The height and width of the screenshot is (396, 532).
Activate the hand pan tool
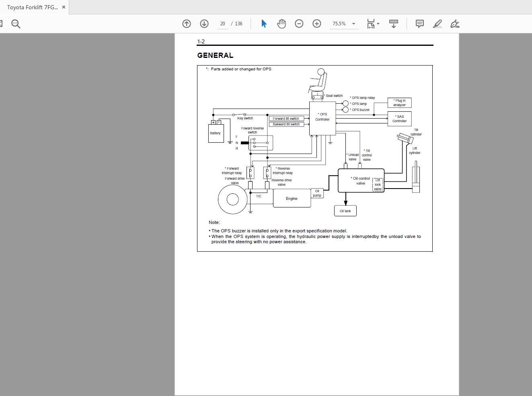pyautogui.click(x=281, y=24)
